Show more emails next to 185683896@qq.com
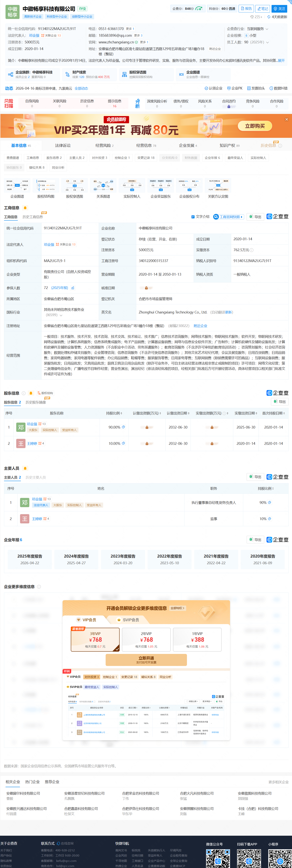 [138, 36]
